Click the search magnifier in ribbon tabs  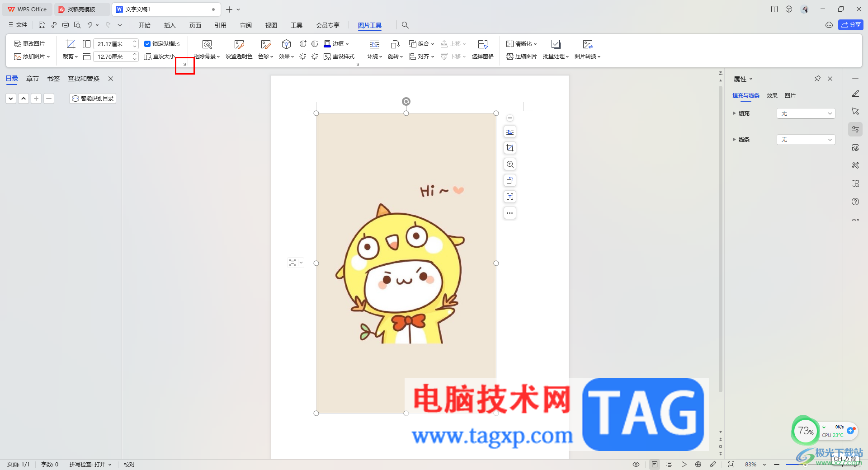[x=405, y=25]
